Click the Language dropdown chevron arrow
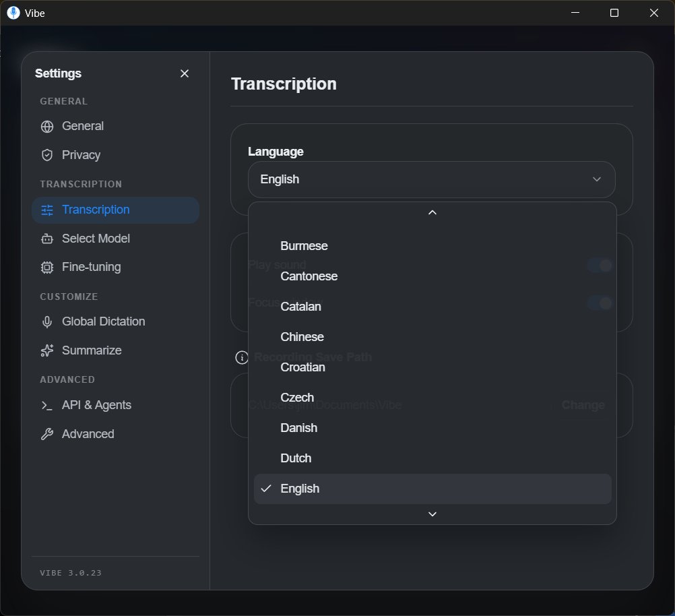The width and height of the screenshot is (675, 616). (x=597, y=179)
